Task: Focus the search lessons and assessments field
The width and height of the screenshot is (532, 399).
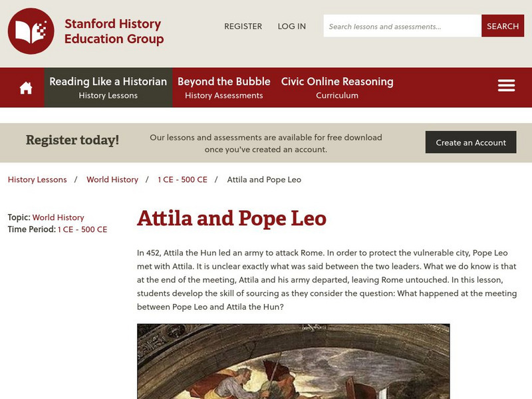Action: tap(402, 26)
